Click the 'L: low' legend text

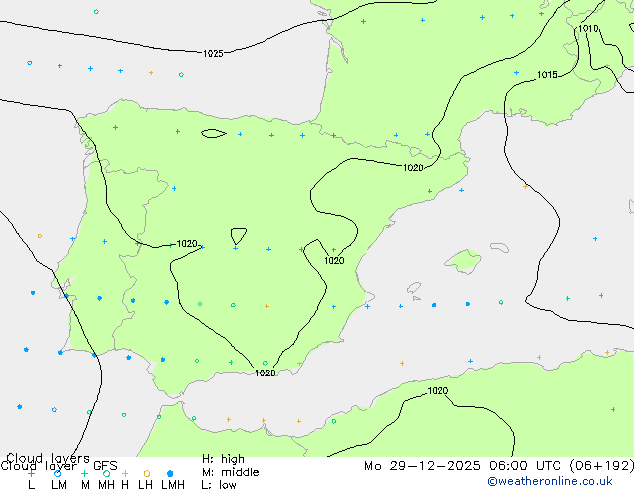tap(219, 484)
